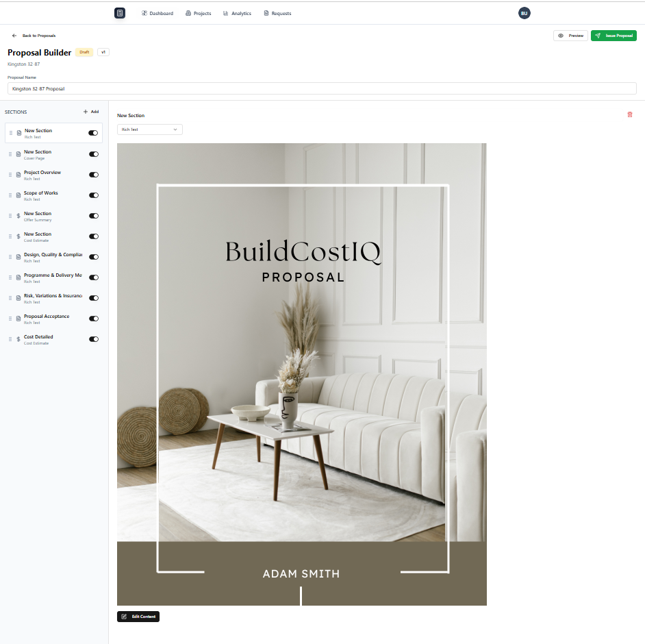Image resolution: width=645 pixels, height=644 pixels.
Task: Click the back arrow icon near Back to Proposals
Action: (x=14, y=36)
